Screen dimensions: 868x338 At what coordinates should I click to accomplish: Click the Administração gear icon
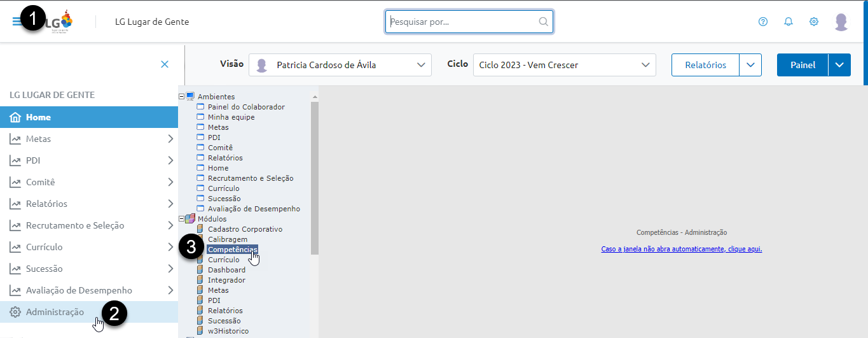tap(15, 312)
